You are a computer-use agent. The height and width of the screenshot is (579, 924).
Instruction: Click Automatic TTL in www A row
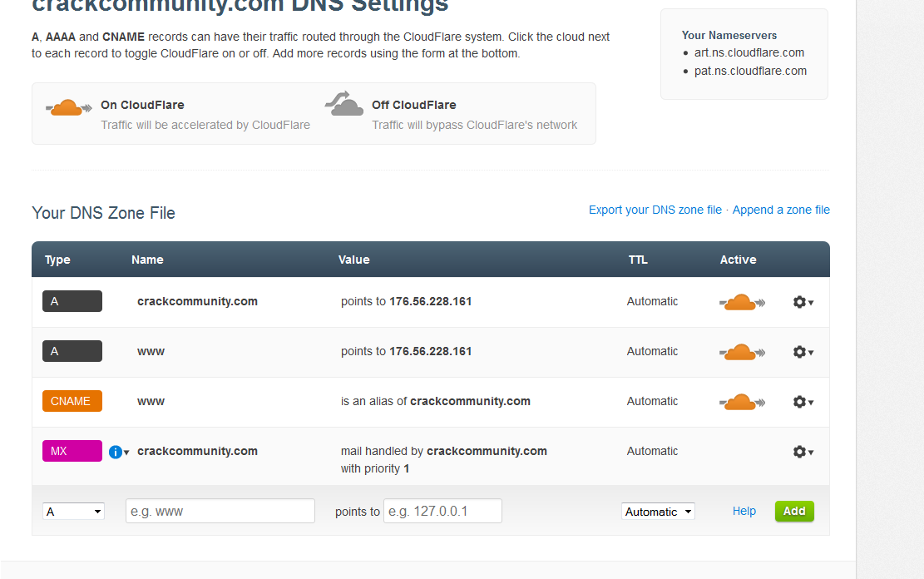[x=652, y=351]
